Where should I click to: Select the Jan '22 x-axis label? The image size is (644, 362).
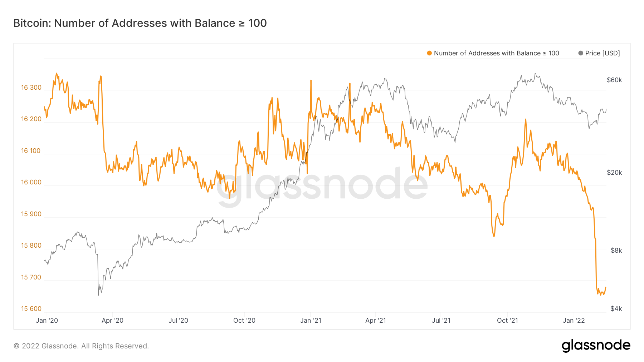click(574, 321)
